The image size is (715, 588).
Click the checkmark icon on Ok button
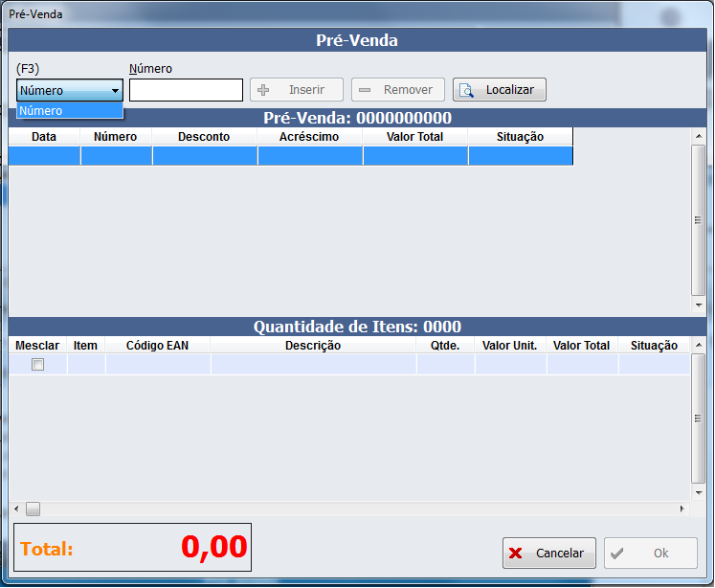[x=617, y=553]
